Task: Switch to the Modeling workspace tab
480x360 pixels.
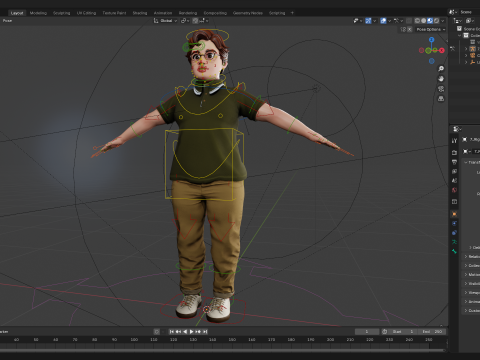Action: point(38,13)
